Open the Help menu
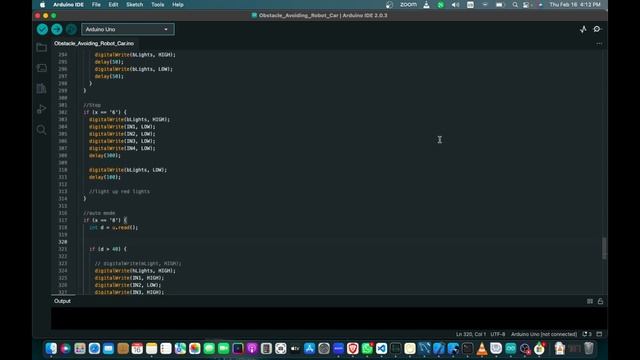This screenshot has width=640, height=360. pos(178,4)
